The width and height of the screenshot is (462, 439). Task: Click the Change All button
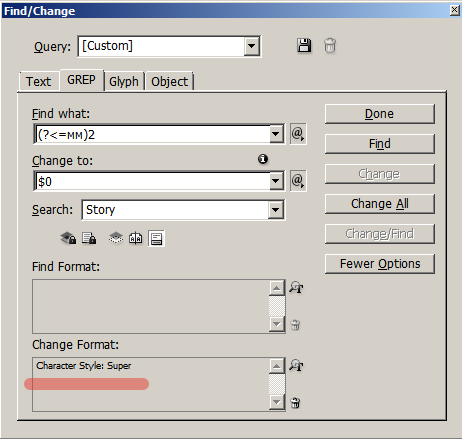(380, 204)
